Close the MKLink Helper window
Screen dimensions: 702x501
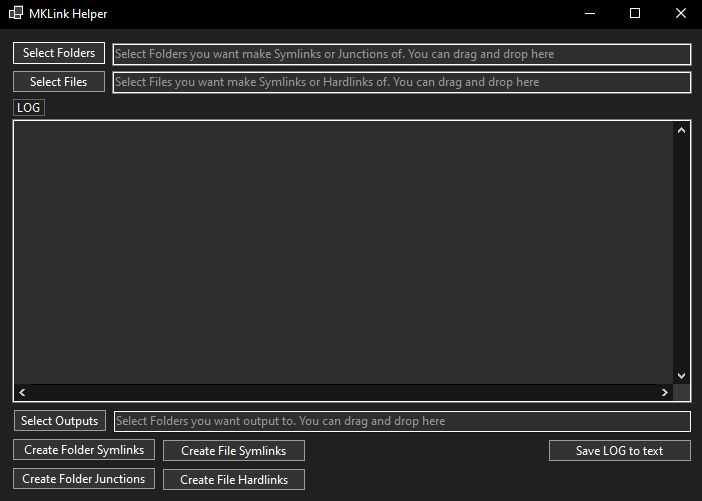coord(681,13)
